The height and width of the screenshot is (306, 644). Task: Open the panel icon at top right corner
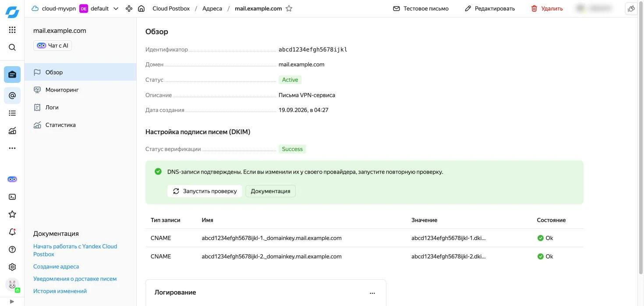631,8
